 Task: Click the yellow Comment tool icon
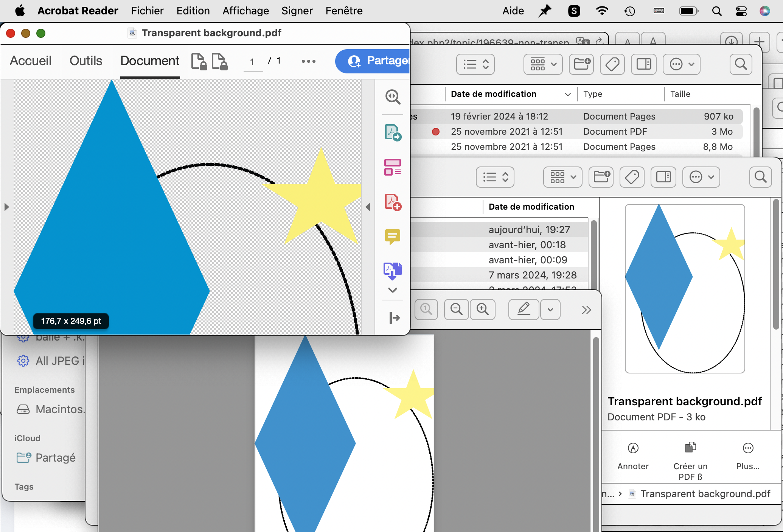point(393,237)
